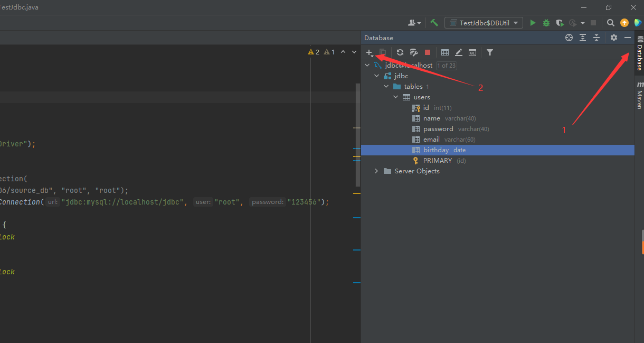Click the '1 of 23' schemas badge
This screenshot has height=343, width=644.
(447, 66)
